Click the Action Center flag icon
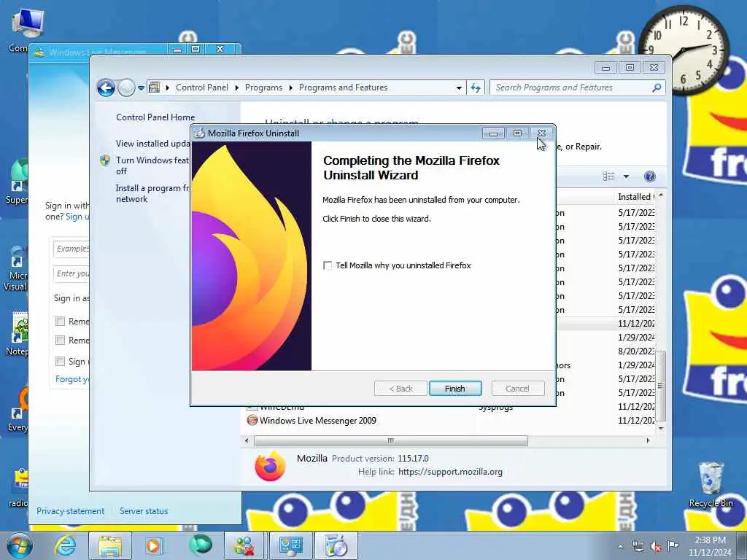 [x=673, y=546]
